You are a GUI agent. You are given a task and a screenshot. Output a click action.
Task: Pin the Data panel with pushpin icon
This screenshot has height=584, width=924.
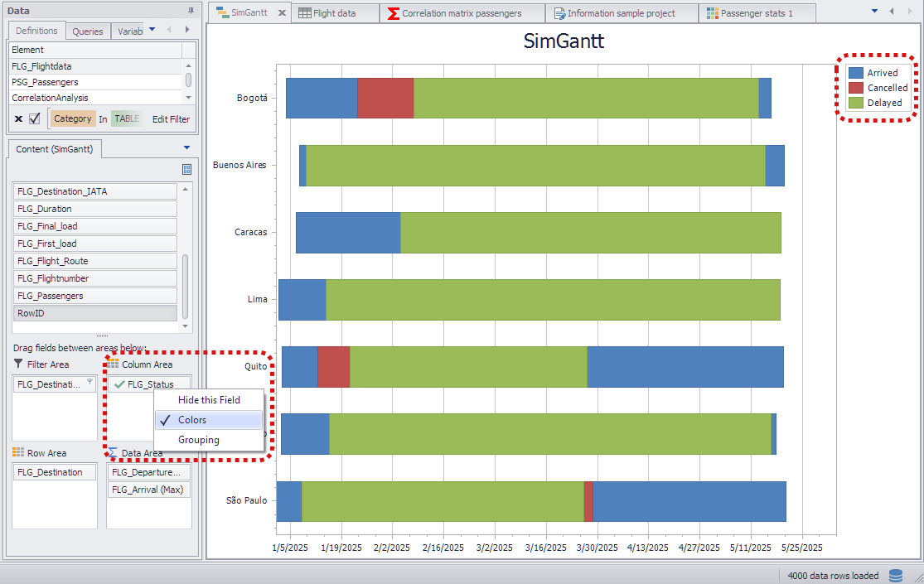click(x=191, y=11)
